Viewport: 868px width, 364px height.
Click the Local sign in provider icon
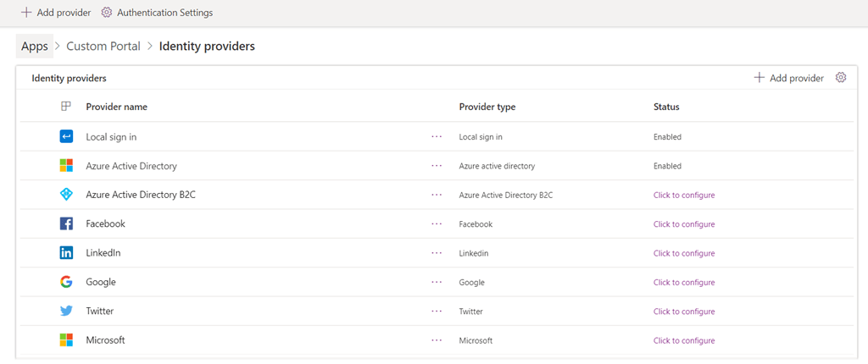pos(66,136)
